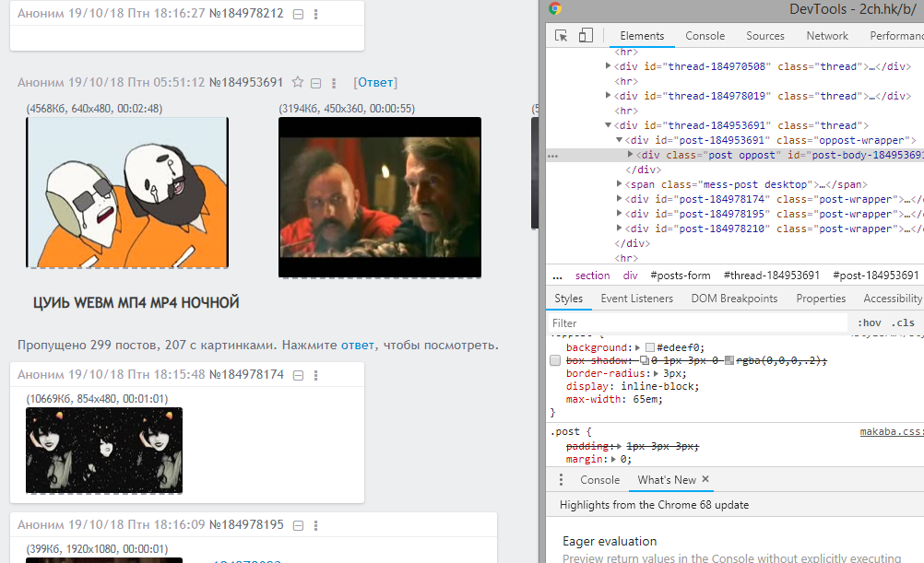Toggle the device toolbar in DevTools

coord(586,35)
